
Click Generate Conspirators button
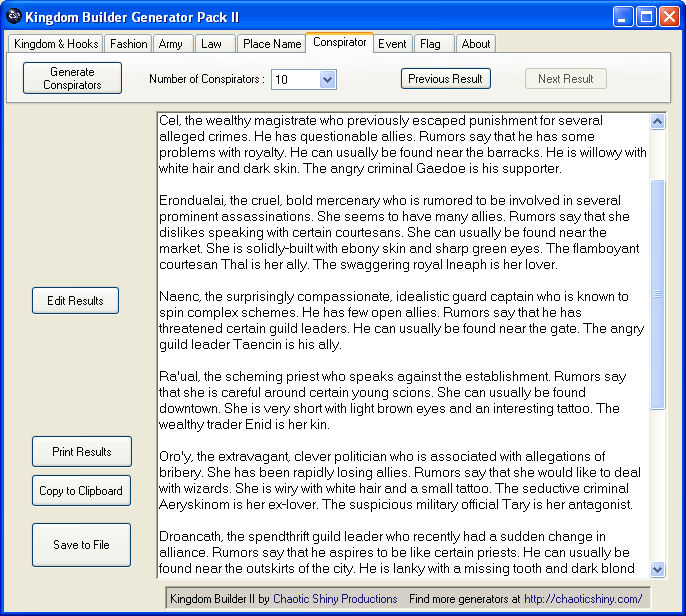(72, 78)
